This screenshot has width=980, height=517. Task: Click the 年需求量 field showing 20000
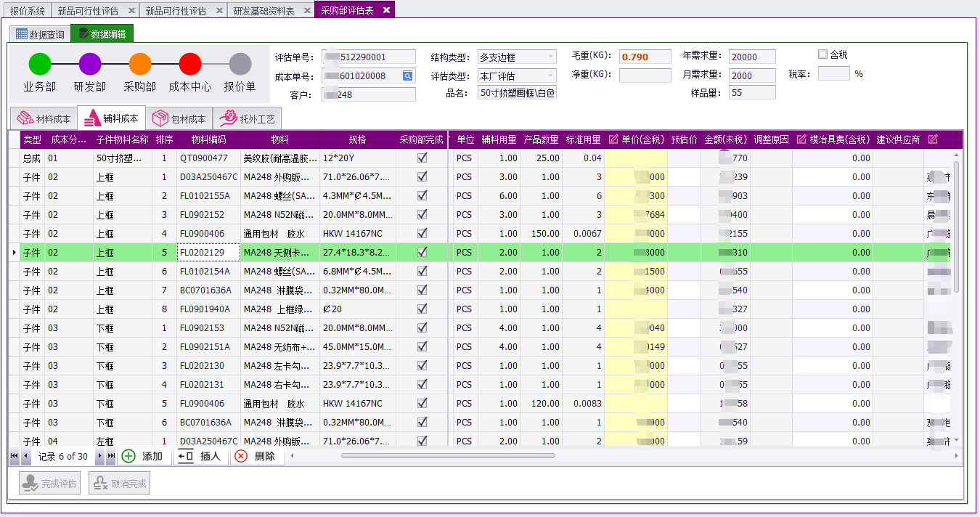click(752, 57)
